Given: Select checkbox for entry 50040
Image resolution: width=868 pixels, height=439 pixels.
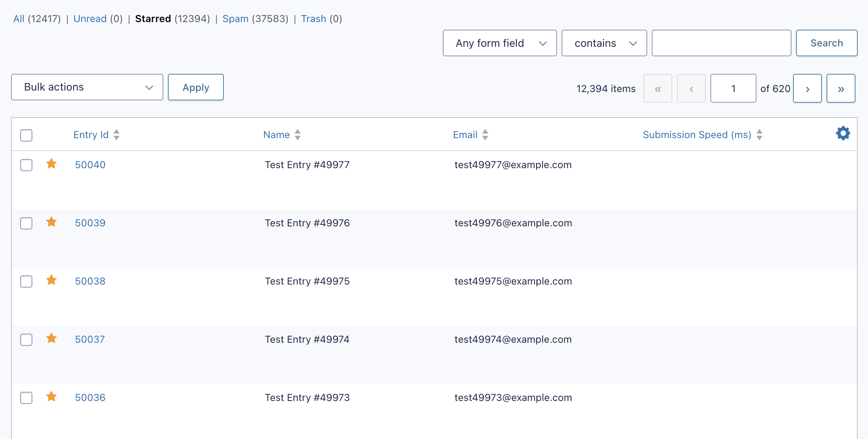Looking at the screenshot, I should tap(26, 165).
